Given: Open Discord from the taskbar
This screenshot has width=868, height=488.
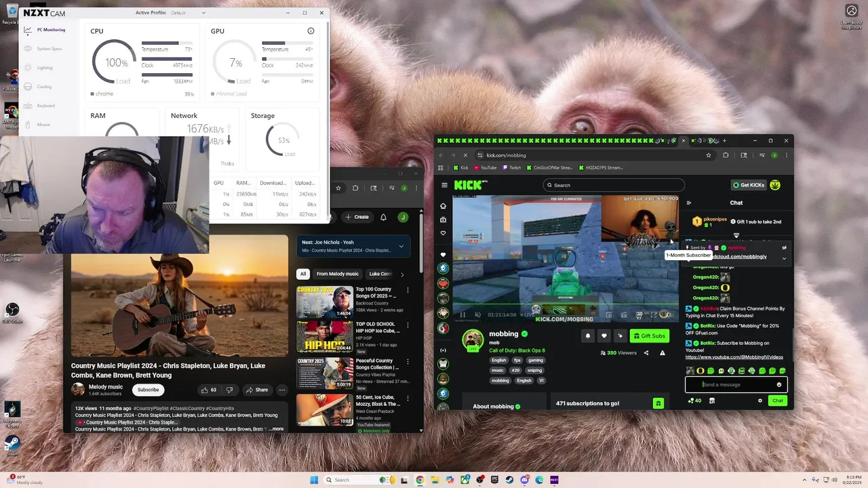Looking at the screenshot, I should (524, 480).
